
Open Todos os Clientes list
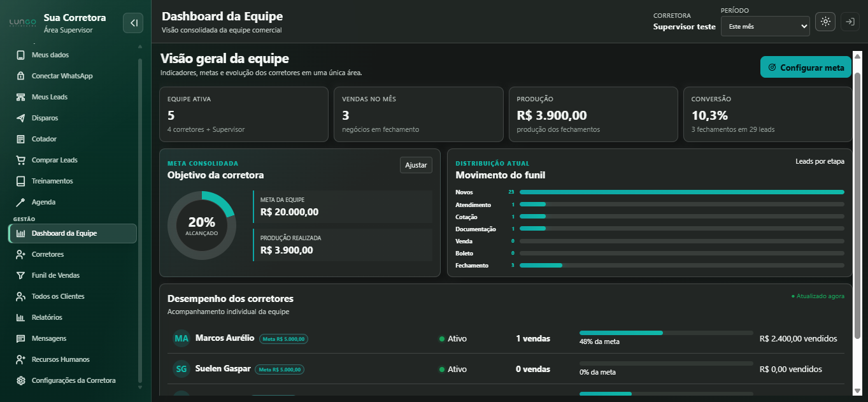pyautogui.click(x=73, y=296)
